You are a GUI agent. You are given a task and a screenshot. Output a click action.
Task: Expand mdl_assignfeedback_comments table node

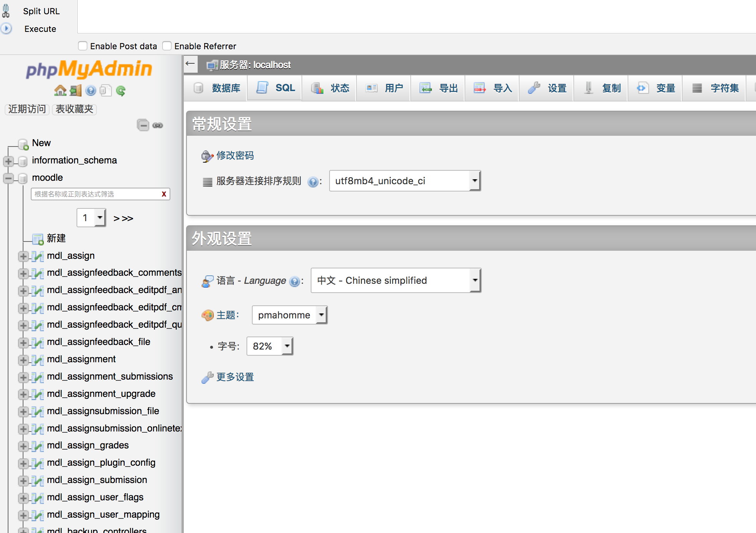click(x=23, y=273)
